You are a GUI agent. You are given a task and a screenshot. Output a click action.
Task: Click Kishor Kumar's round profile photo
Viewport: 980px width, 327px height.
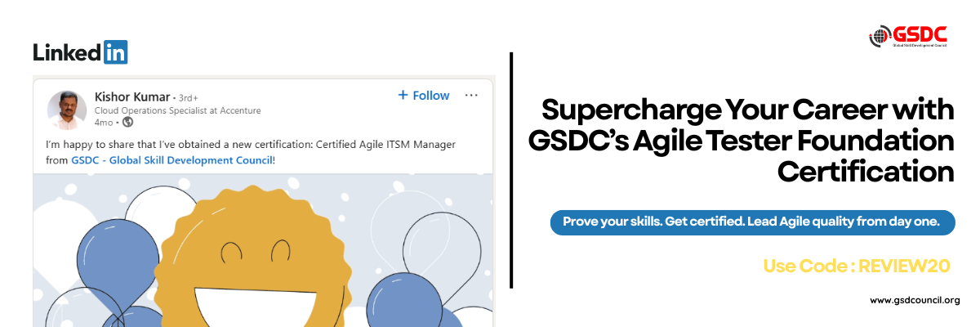coord(68,110)
